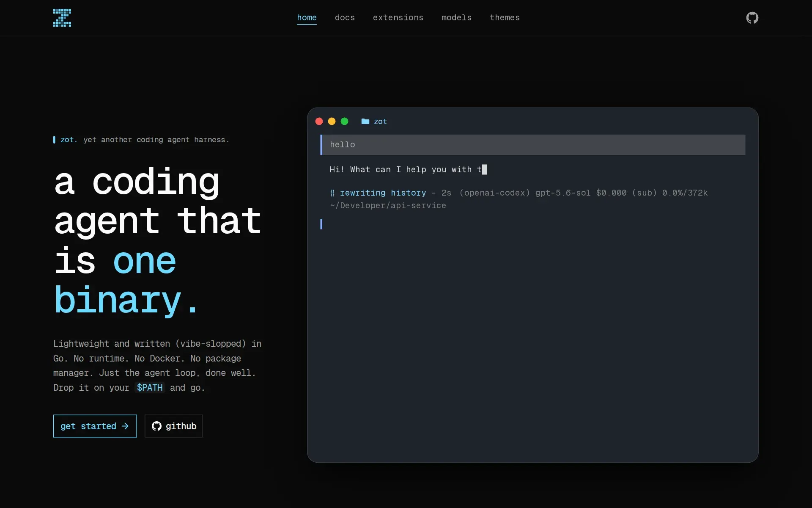The height and width of the screenshot is (508, 812).
Task: Click the (openai-codex) provider text
Action: coord(494,193)
